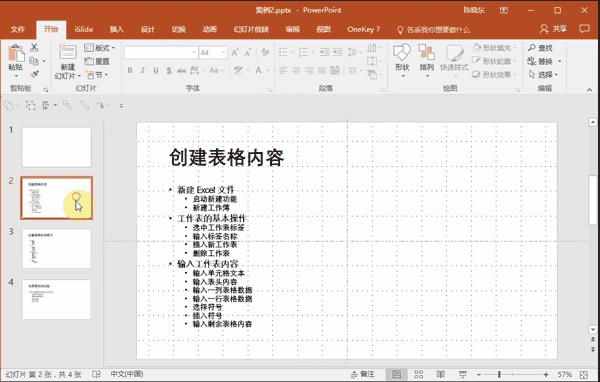Open the Select (选择) dropdown in editing group
The width and height of the screenshot is (600, 382).
point(543,75)
